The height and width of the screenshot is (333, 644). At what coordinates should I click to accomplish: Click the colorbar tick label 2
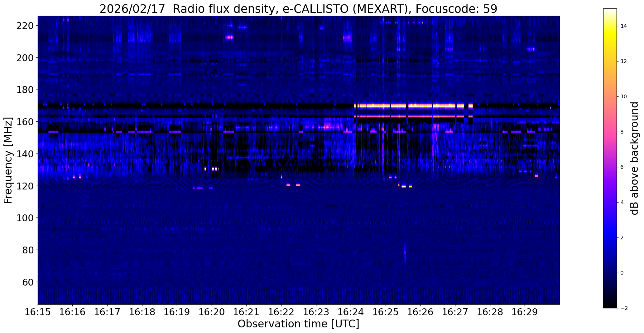click(622, 238)
